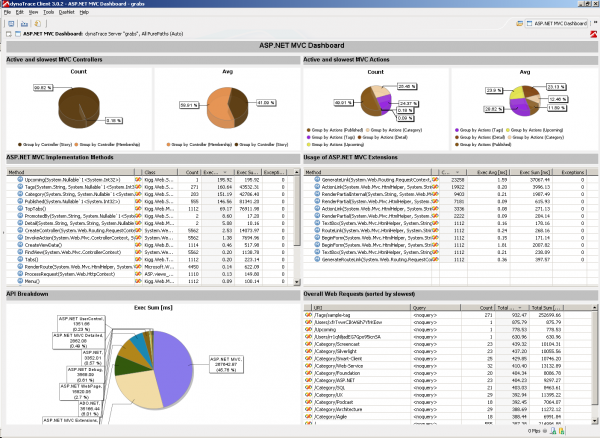This screenshot has height=438, width=600.
Task: Open the File menu
Action: 7,12
